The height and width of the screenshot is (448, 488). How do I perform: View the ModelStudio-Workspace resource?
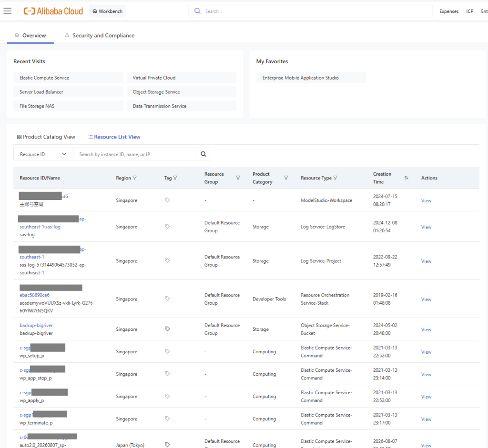point(426,201)
